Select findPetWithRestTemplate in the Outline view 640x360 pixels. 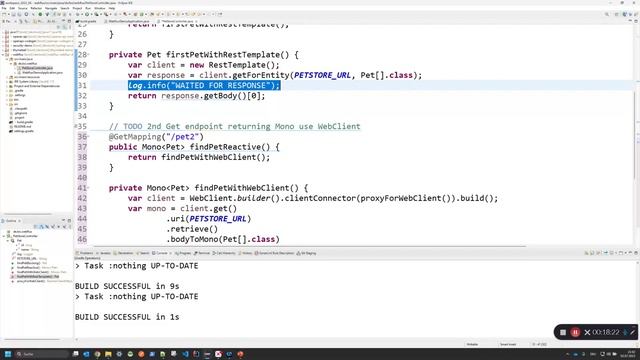[36, 276]
